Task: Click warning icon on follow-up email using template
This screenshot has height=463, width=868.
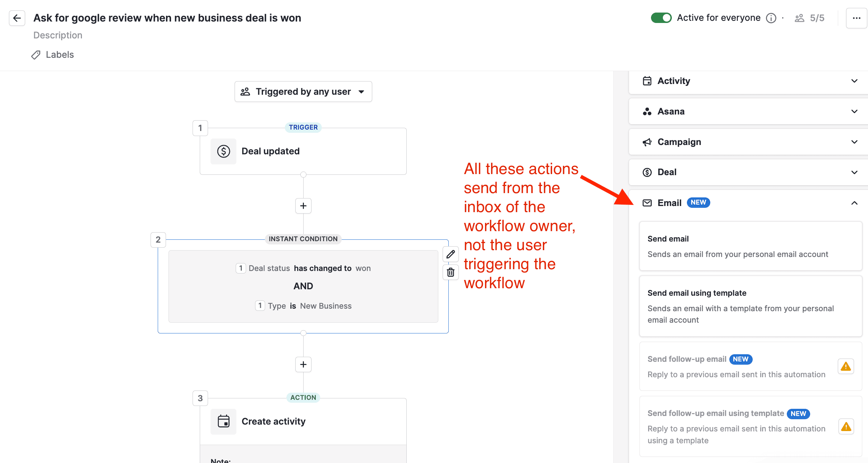Action: (846, 427)
